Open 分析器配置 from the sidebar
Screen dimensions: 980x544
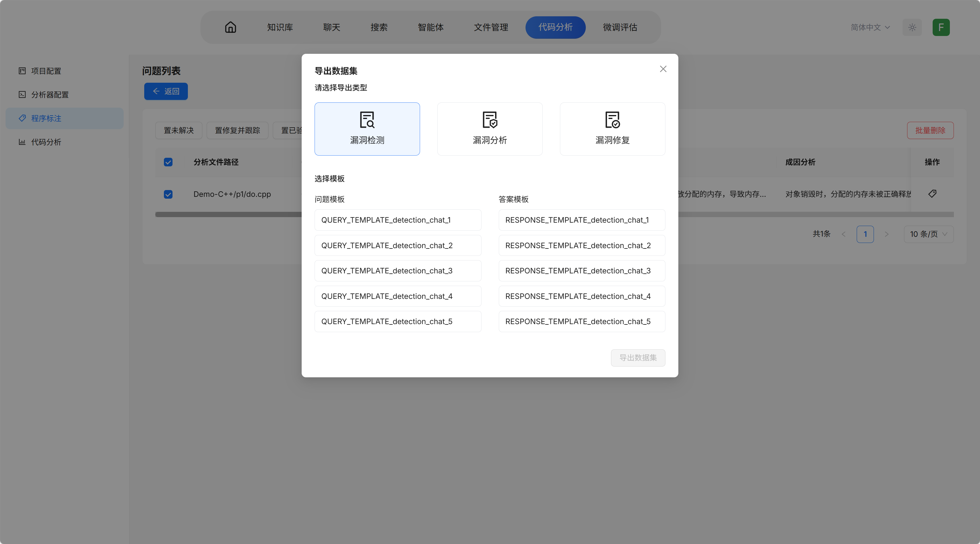point(22,94)
